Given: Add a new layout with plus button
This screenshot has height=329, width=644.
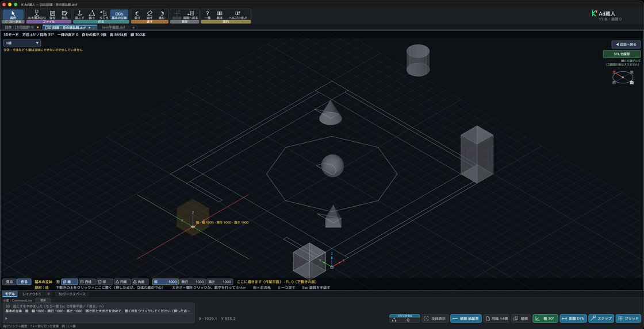Looking at the screenshot, I should (48, 294).
